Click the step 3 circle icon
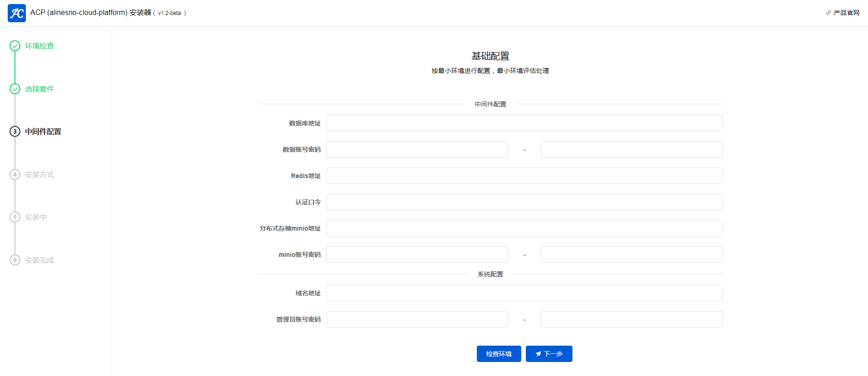868x376 pixels. pos(15,131)
